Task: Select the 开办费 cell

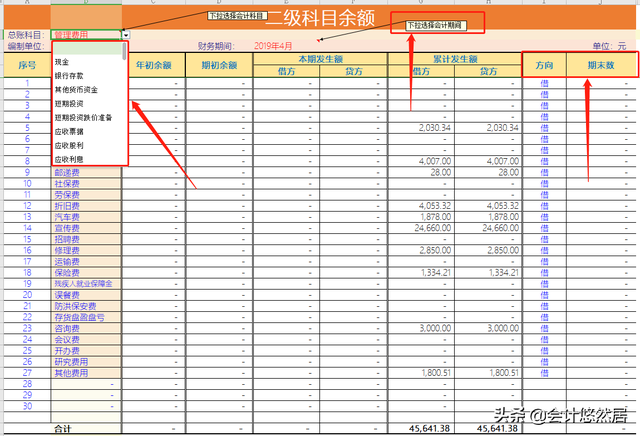Action: point(86,351)
